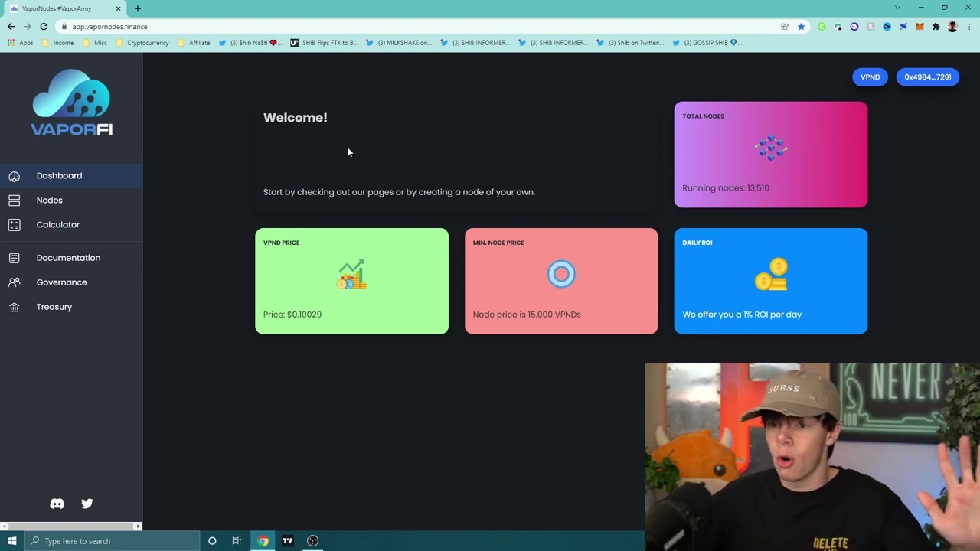The width and height of the screenshot is (980, 551).
Task: Open the Apps bookmark
Action: click(x=20, y=43)
